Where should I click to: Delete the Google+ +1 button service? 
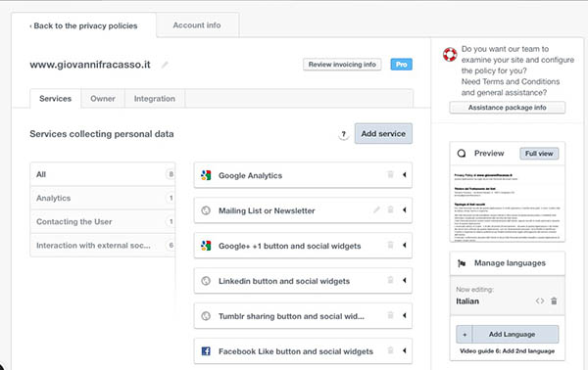coord(390,245)
